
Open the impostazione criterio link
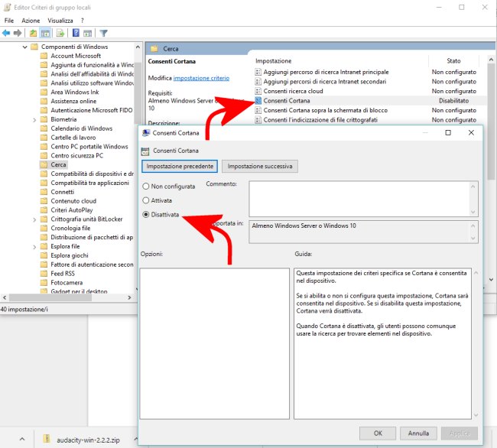coord(201,78)
